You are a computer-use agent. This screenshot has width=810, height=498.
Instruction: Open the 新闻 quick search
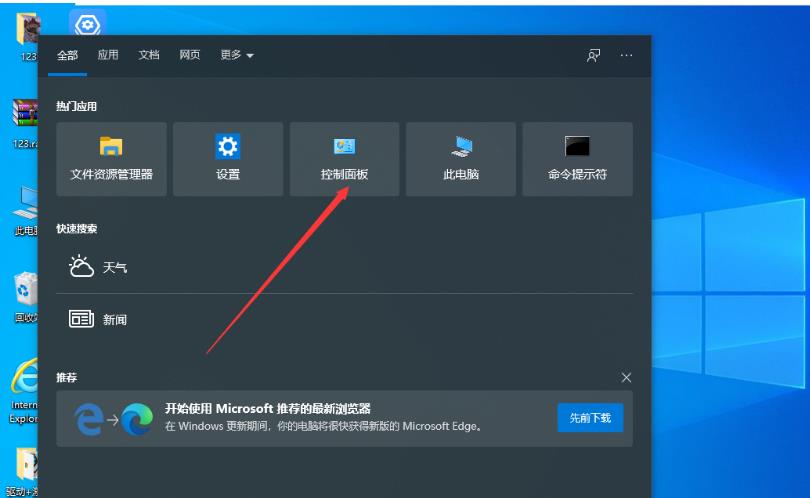pyautogui.click(x=98, y=319)
